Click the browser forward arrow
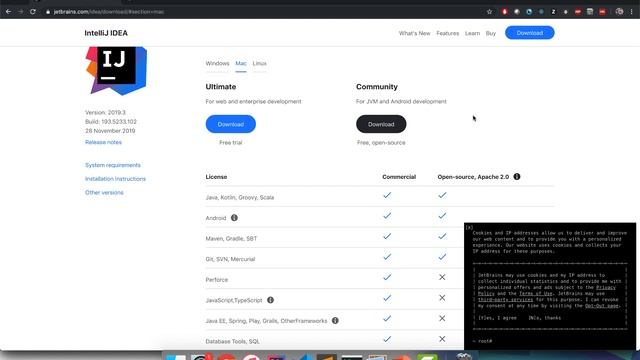 20,12
